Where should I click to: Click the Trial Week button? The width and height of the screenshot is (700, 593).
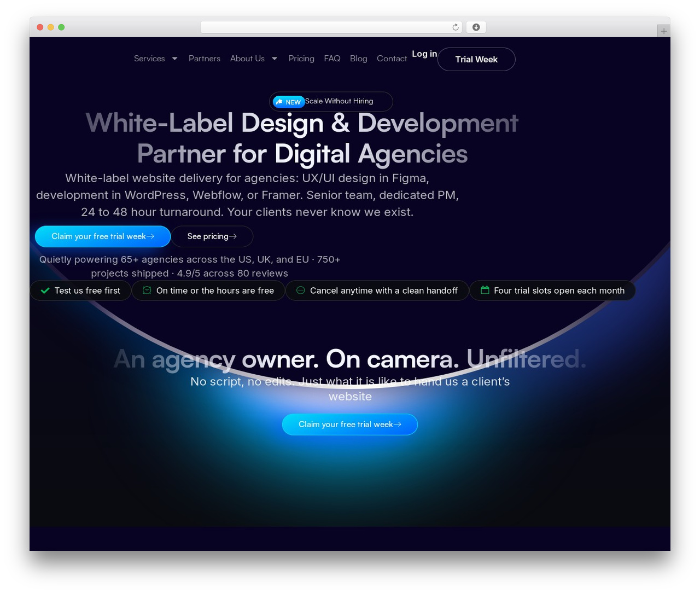tap(476, 59)
